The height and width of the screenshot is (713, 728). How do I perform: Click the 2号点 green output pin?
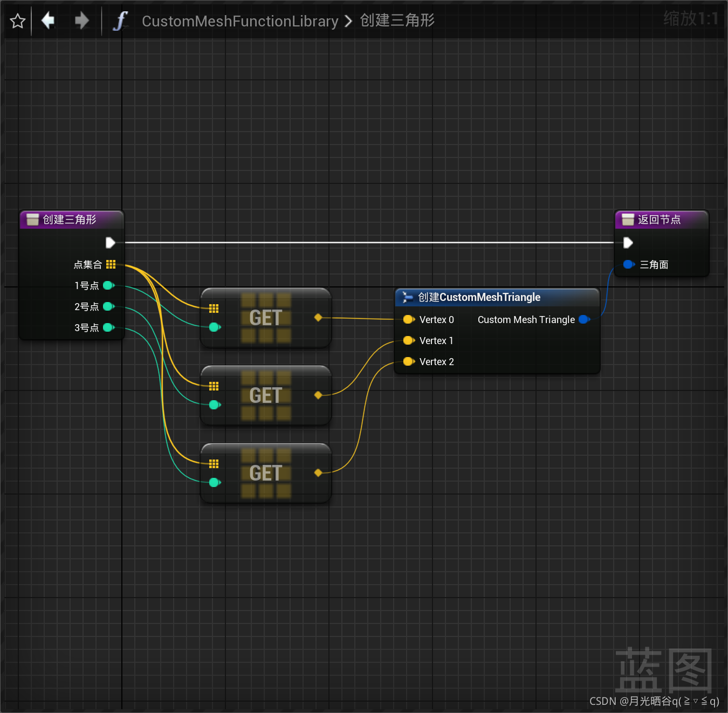tap(107, 306)
